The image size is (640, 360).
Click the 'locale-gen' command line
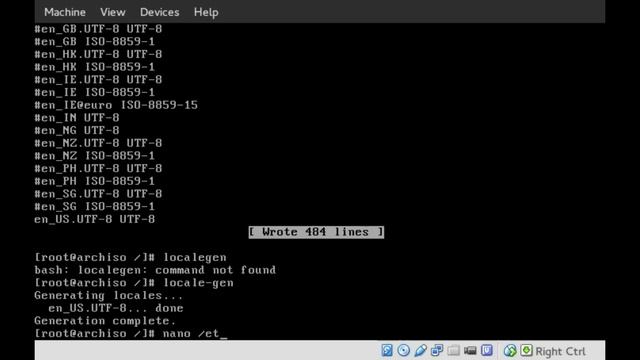pos(134,283)
